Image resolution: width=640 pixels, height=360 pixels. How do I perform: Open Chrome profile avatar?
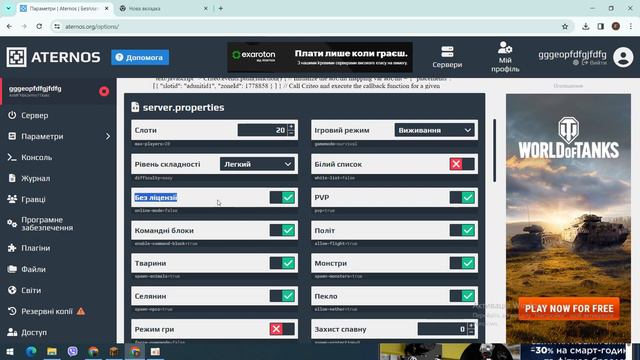point(616,27)
